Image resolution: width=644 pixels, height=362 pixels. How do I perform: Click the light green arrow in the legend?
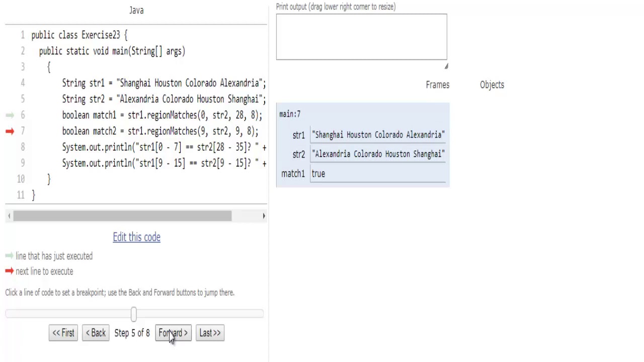coord(9,256)
